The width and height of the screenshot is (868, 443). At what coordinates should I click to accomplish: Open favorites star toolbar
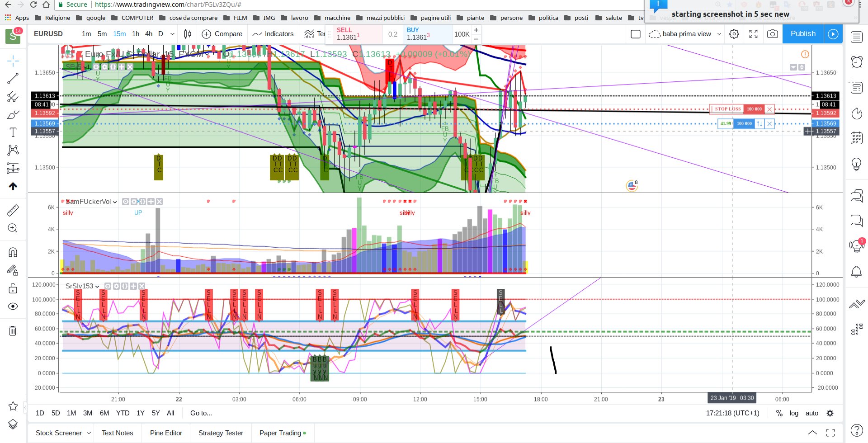[13, 406]
